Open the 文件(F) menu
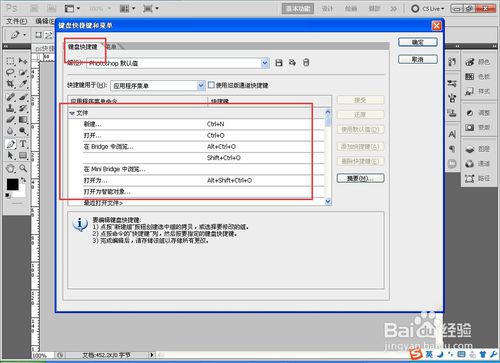 pyautogui.click(x=17, y=21)
